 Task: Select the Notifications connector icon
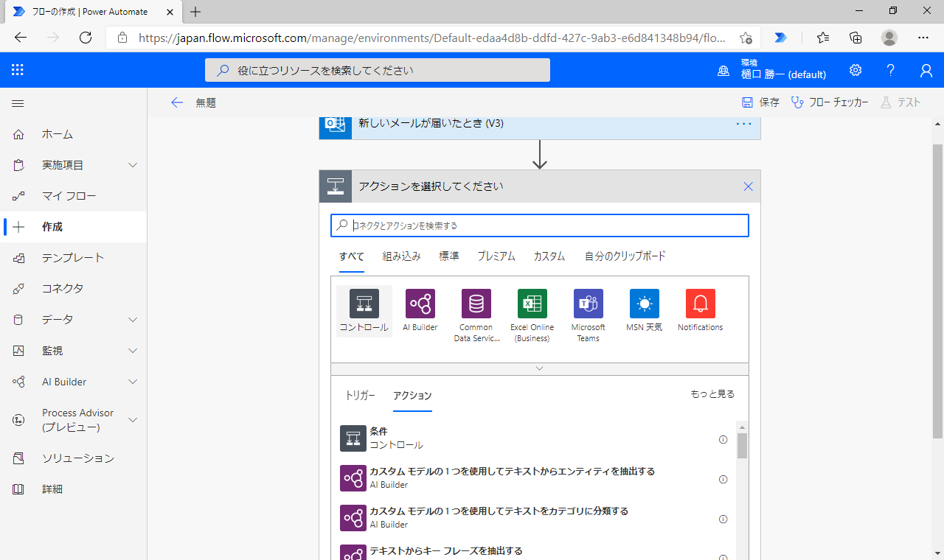pos(701,304)
